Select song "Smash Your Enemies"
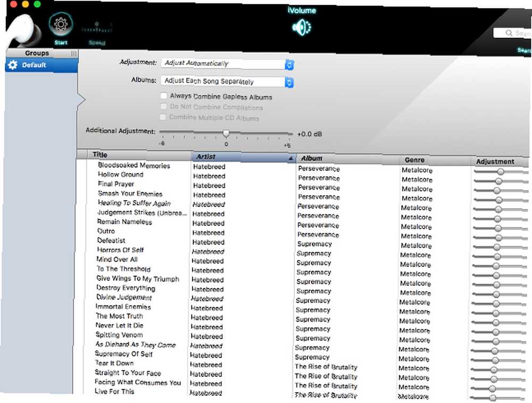The width and height of the screenshot is (532, 403). pos(130,194)
